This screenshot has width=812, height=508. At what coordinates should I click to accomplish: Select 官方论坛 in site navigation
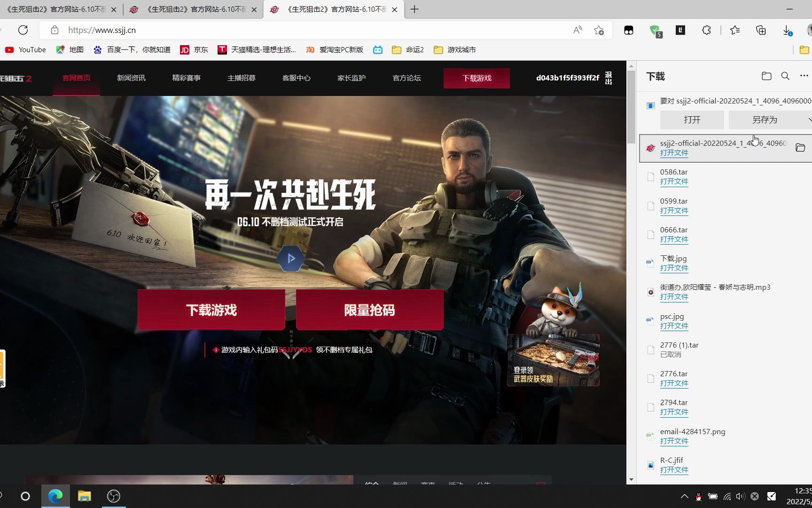pos(406,78)
